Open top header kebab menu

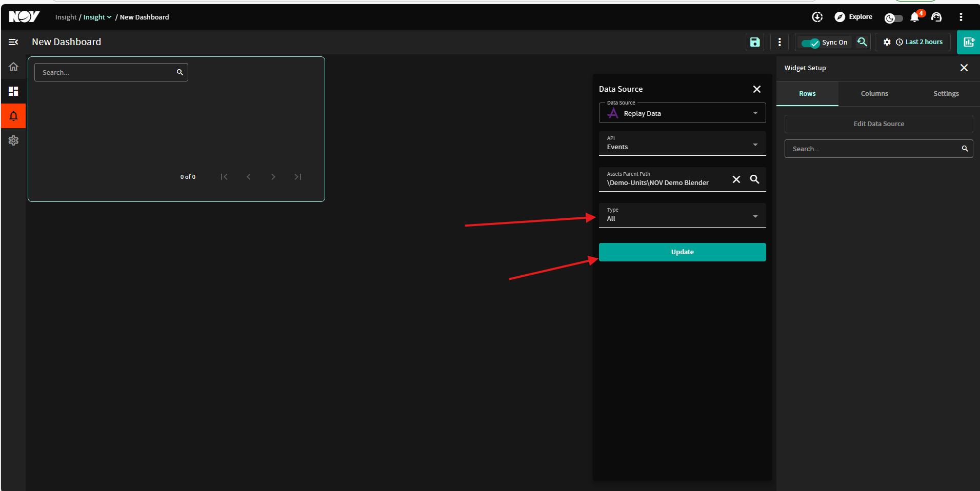(x=961, y=17)
